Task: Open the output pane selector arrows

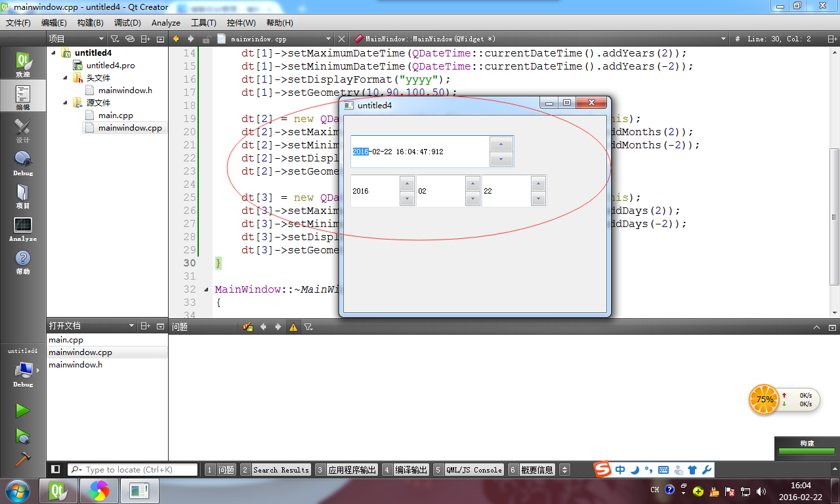Action: (564, 470)
